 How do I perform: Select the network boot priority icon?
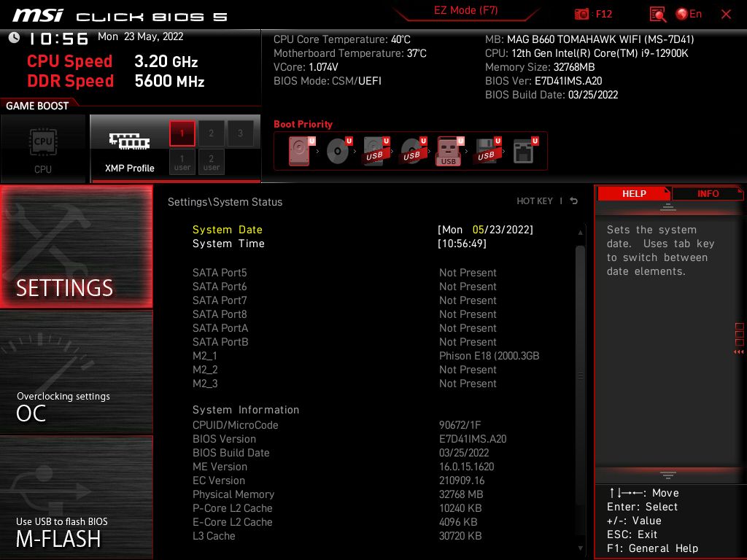click(525, 150)
